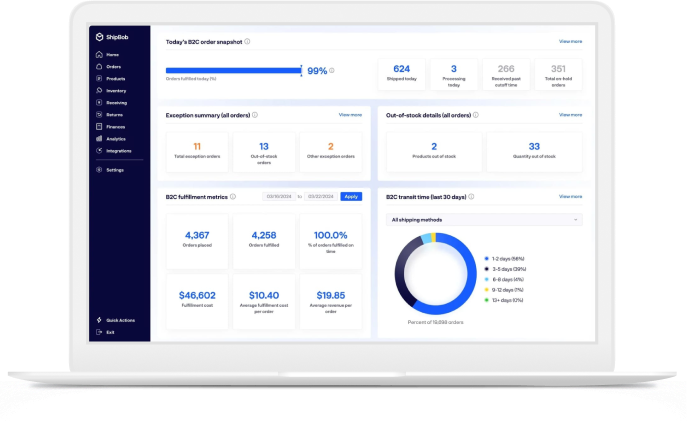Click info icon beside Today's B2C order snapshot
This screenshot has width=687, height=423.
247,42
